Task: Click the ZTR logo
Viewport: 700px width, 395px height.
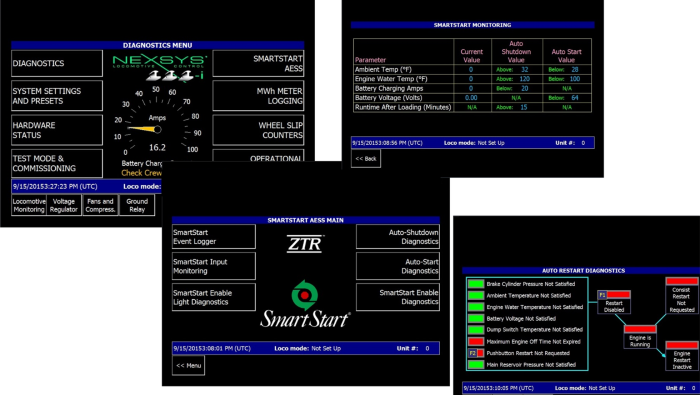Action: [x=304, y=243]
